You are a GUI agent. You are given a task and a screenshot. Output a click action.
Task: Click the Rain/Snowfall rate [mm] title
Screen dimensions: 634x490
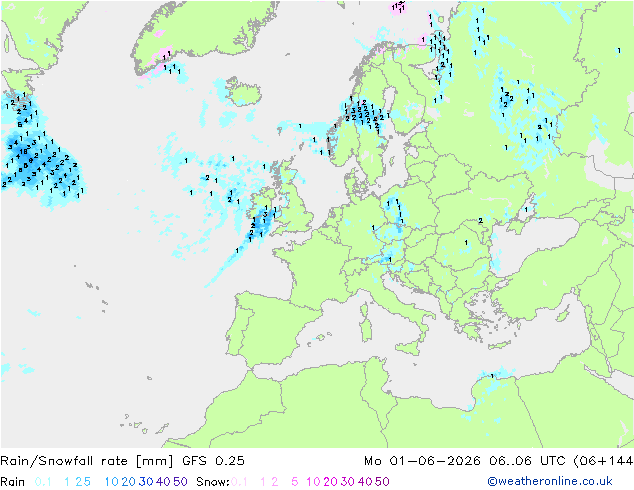[x=87, y=460]
